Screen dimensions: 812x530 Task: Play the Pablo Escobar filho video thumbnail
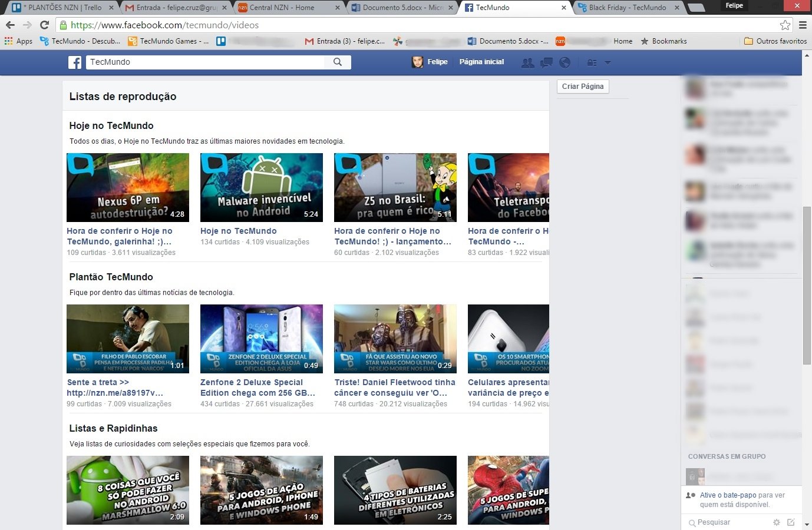[128, 339]
